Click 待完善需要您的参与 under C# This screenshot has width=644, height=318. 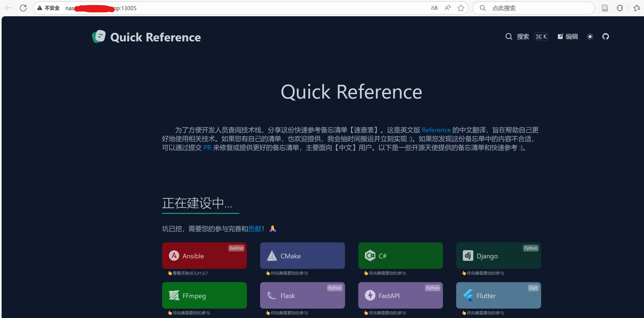point(387,273)
